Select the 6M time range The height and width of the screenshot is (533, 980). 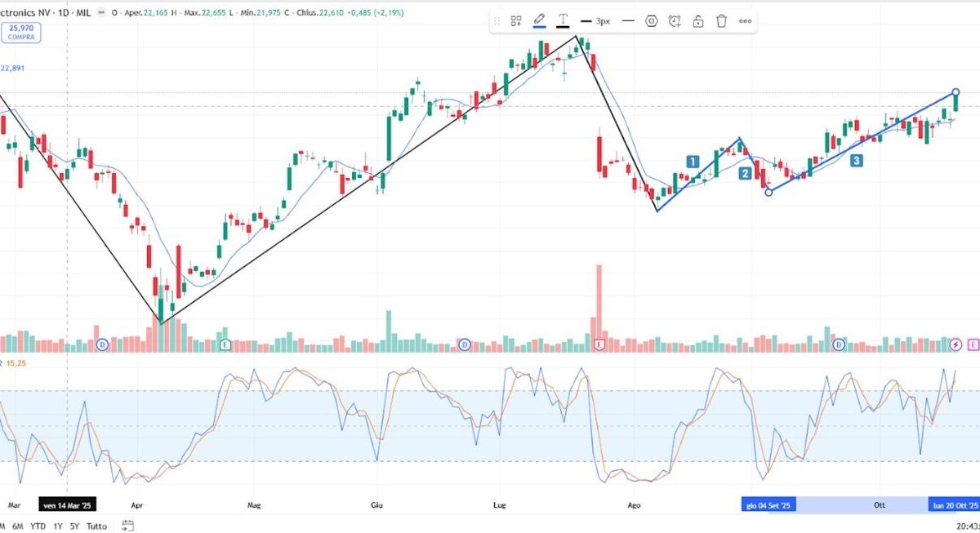pos(17,526)
